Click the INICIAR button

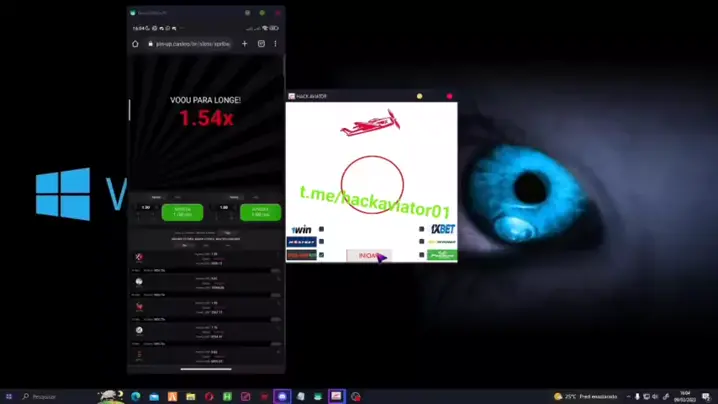pyautogui.click(x=368, y=255)
